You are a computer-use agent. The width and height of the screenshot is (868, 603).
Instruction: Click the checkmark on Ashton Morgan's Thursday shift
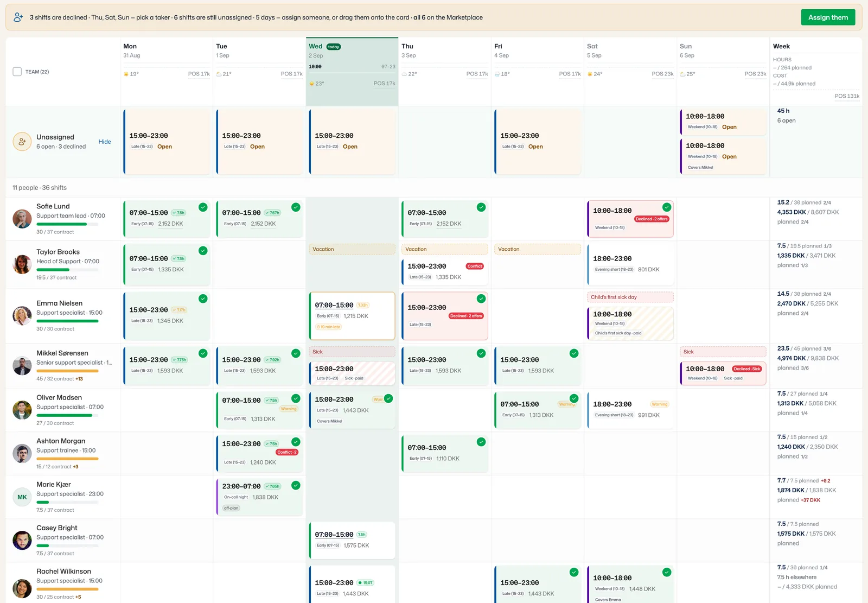point(481,442)
